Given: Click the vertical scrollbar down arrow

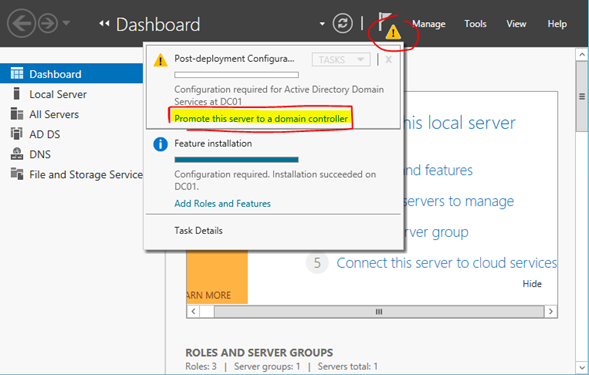Looking at the screenshot, I should click(x=582, y=367).
